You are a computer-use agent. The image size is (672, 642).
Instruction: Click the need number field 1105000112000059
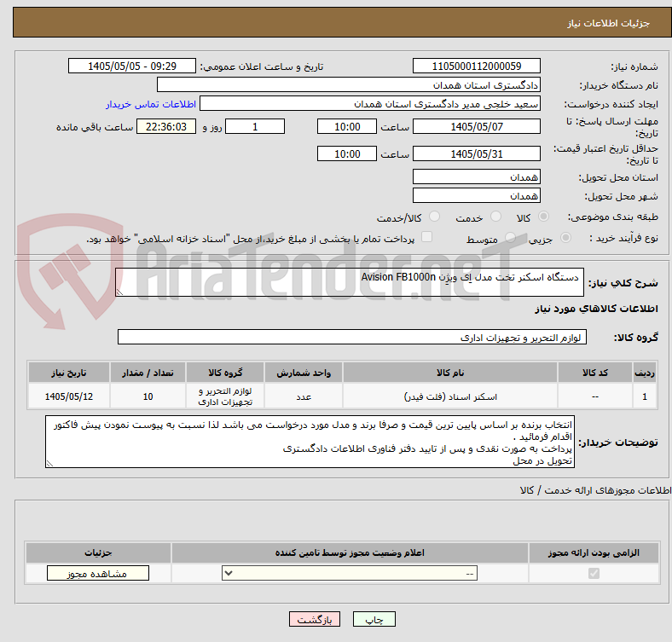tap(476, 66)
